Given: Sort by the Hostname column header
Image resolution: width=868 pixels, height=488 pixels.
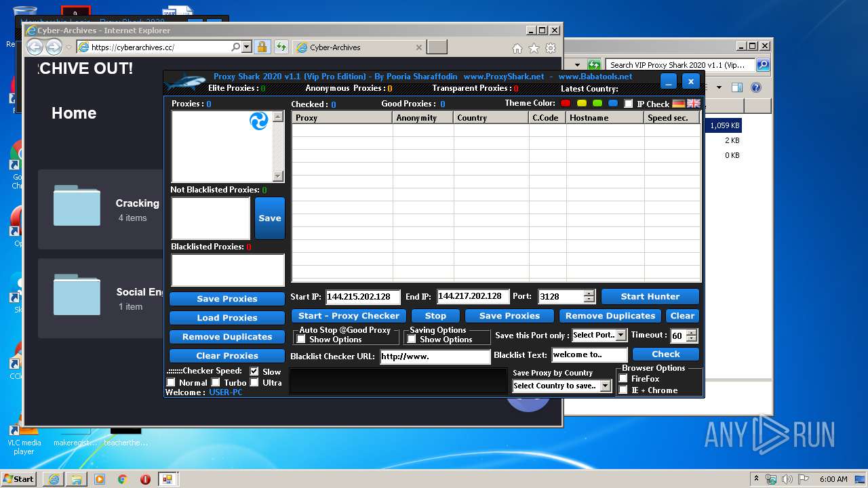Looking at the screenshot, I should tap(605, 118).
